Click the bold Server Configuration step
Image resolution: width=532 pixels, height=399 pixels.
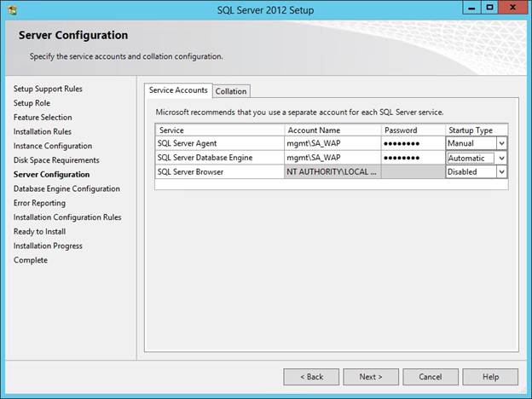click(51, 175)
